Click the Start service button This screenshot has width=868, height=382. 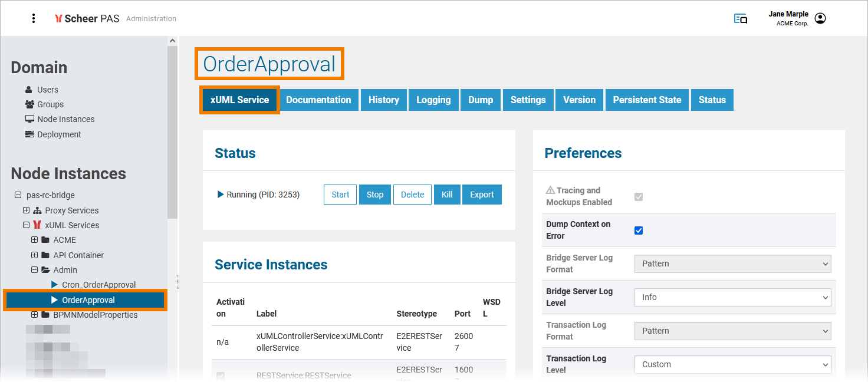[x=340, y=195]
